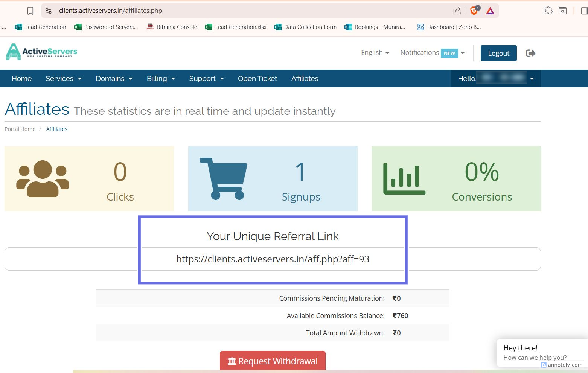The image size is (588, 373).
Task: Click the share page icon
Action: click(x=457, y=11)
